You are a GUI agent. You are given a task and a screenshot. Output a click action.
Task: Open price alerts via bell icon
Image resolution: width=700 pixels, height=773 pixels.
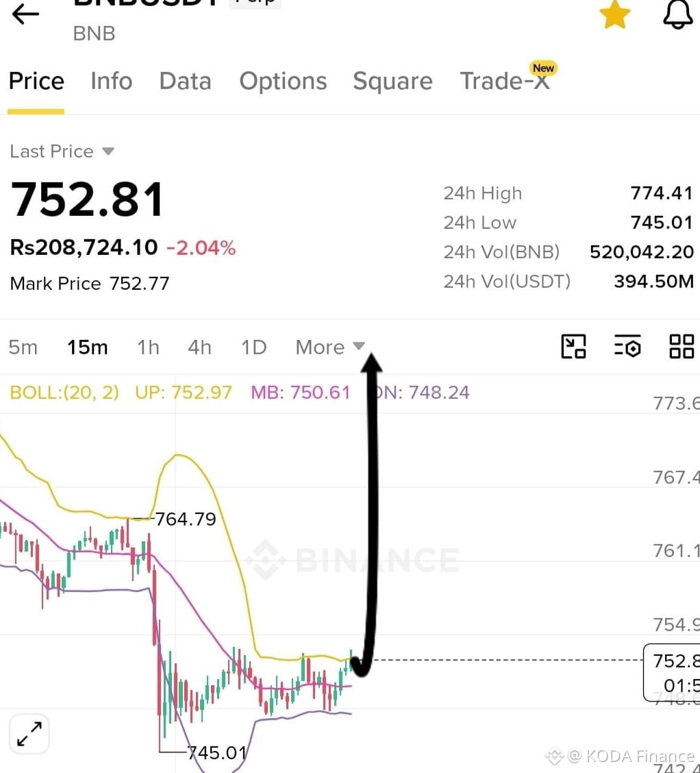678,14
